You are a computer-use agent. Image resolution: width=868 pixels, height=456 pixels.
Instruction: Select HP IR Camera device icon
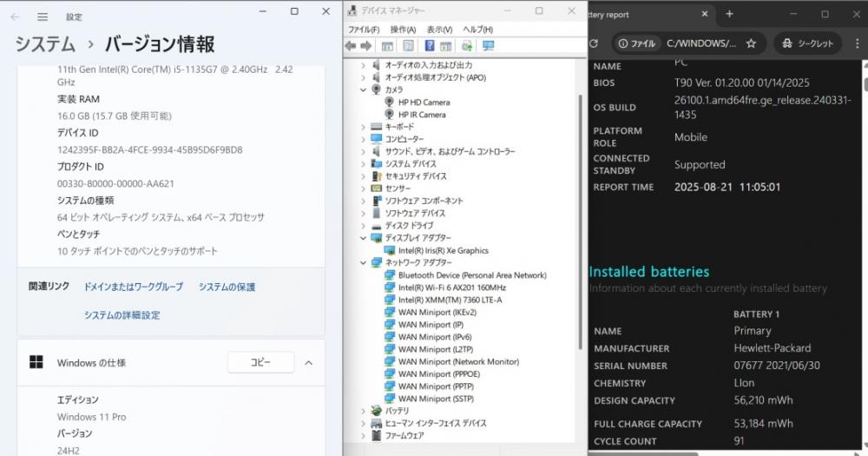coord(389,114)
